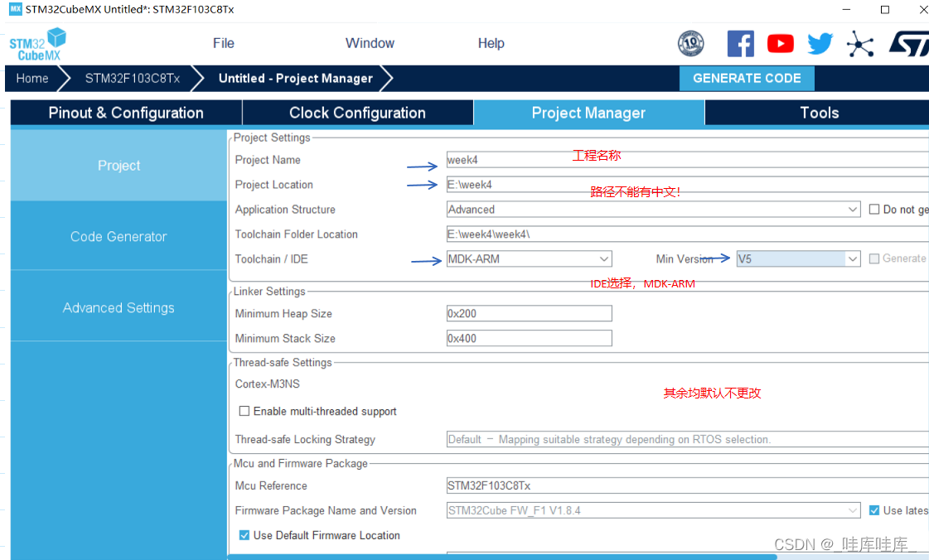Open the Thread-safe Locking Strategy dropdown
Screen dimensions: 929x560
[687, 439]
